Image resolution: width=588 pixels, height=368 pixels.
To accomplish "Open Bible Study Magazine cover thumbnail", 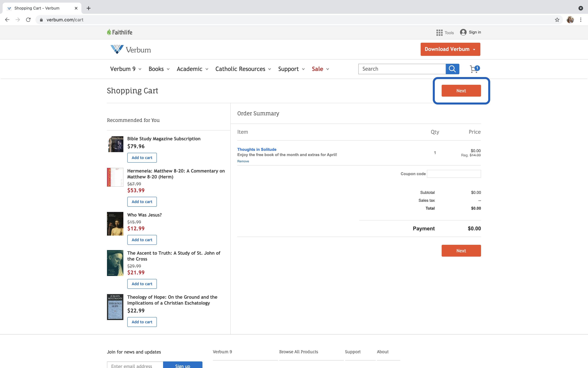I will 115,144.
